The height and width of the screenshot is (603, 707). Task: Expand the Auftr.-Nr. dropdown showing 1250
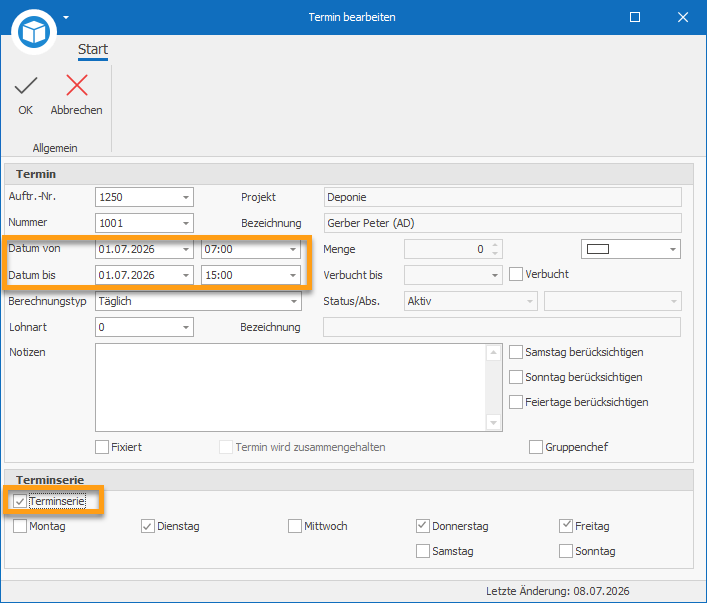[x=186, y=197]
